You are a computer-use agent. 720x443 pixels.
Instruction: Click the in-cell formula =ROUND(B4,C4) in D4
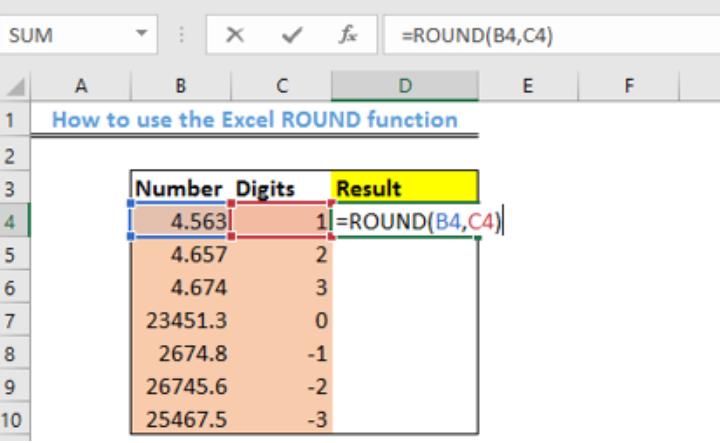coord(418,221)
